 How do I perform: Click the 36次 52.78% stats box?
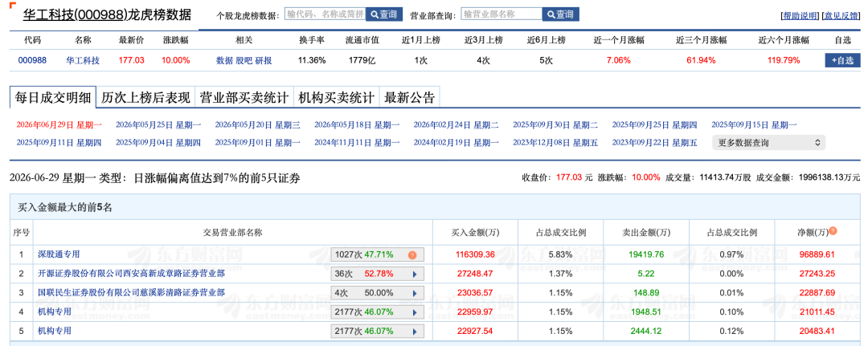click(377, 274)
